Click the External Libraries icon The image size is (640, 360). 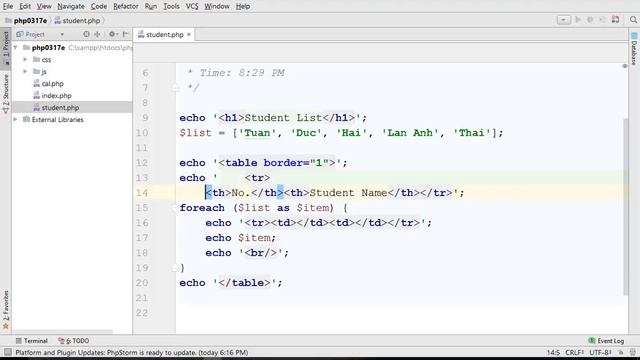(26, 120)
